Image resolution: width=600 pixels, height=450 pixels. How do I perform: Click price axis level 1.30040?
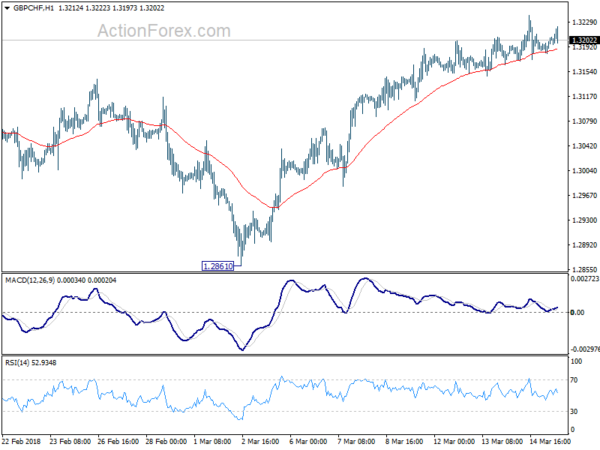coord(584,171)
